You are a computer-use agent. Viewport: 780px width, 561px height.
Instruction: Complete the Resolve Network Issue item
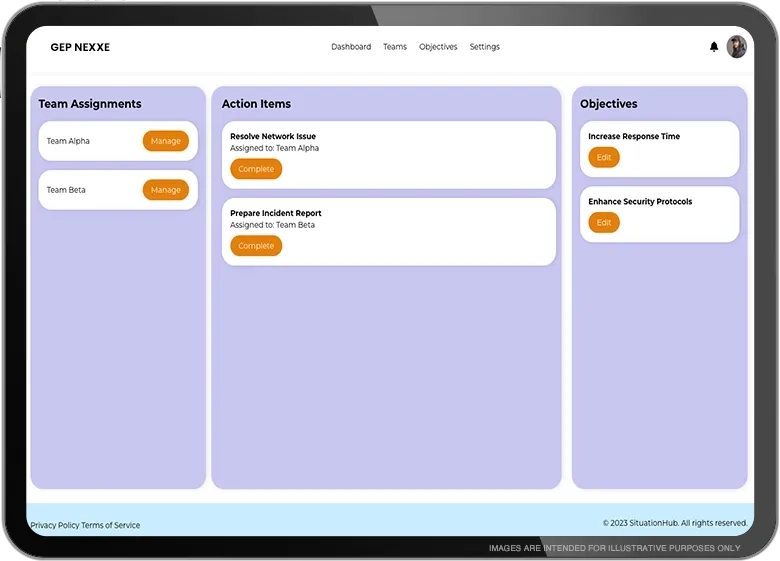click(256, 169)
